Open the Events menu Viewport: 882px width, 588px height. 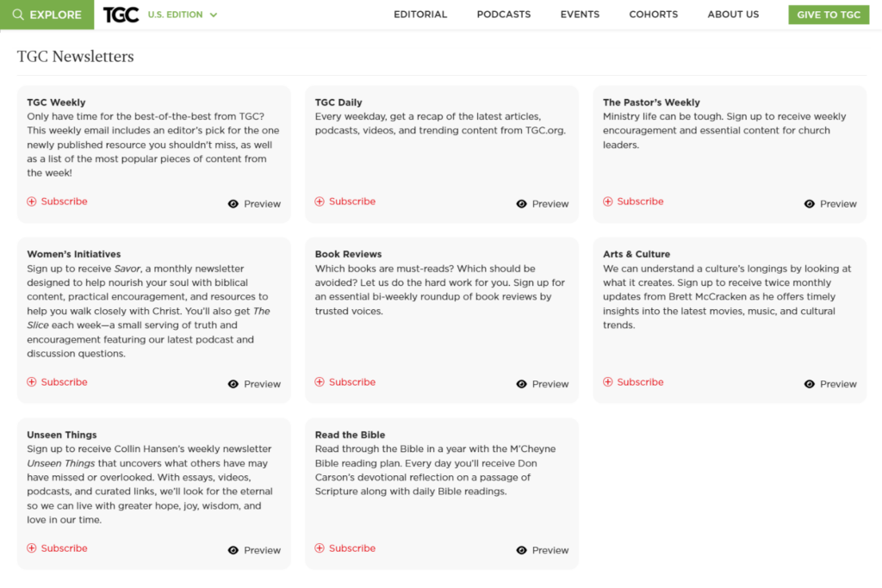coord(580,15)
